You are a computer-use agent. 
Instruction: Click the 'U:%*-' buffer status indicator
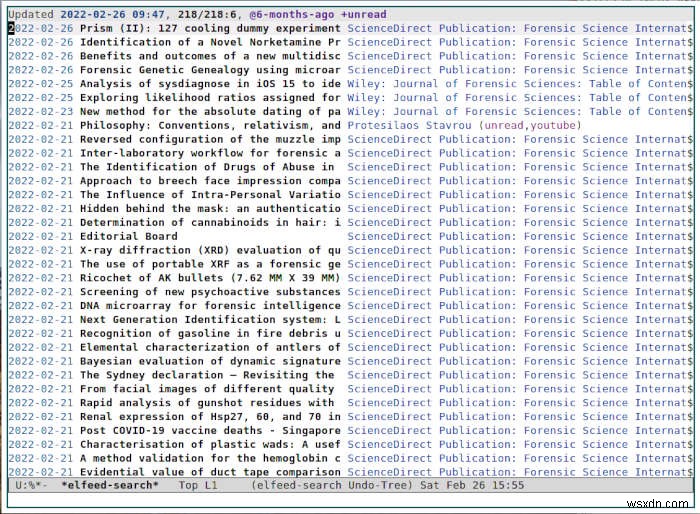pos(31,485)
